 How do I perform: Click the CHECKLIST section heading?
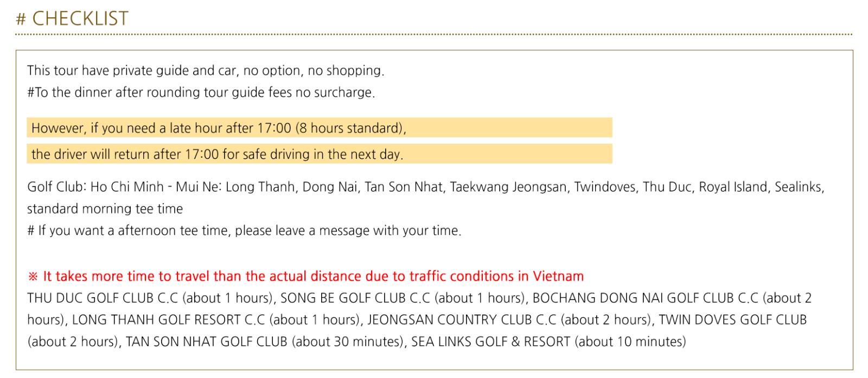pos(72,18)
